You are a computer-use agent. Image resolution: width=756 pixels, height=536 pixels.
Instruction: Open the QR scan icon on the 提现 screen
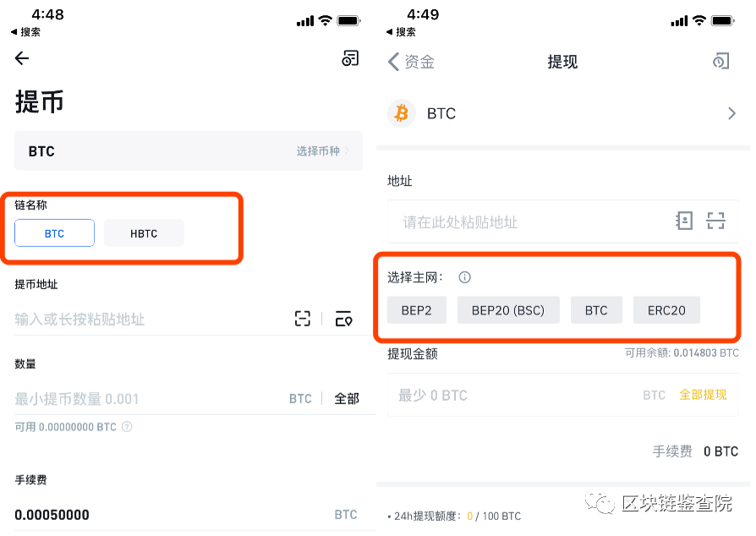pyautogui.click(x=715, y=221)
